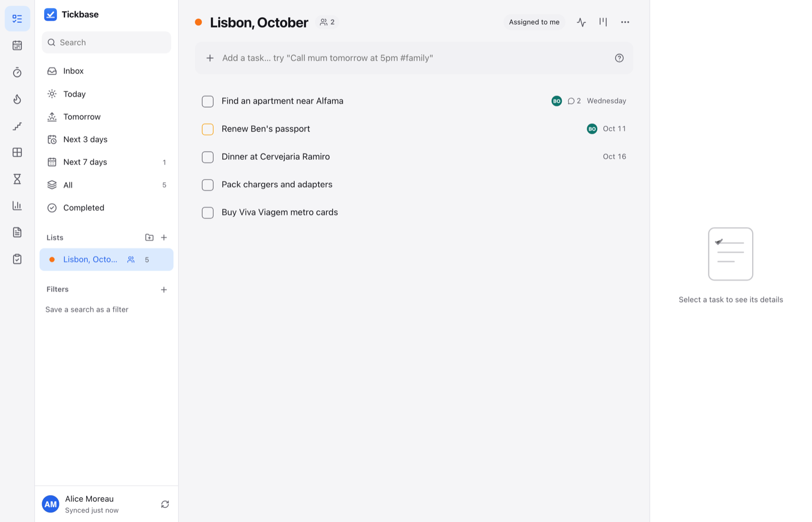Add a new filter with plus
Viewport: 812px width, 522px height.
(x=164, y=289)
